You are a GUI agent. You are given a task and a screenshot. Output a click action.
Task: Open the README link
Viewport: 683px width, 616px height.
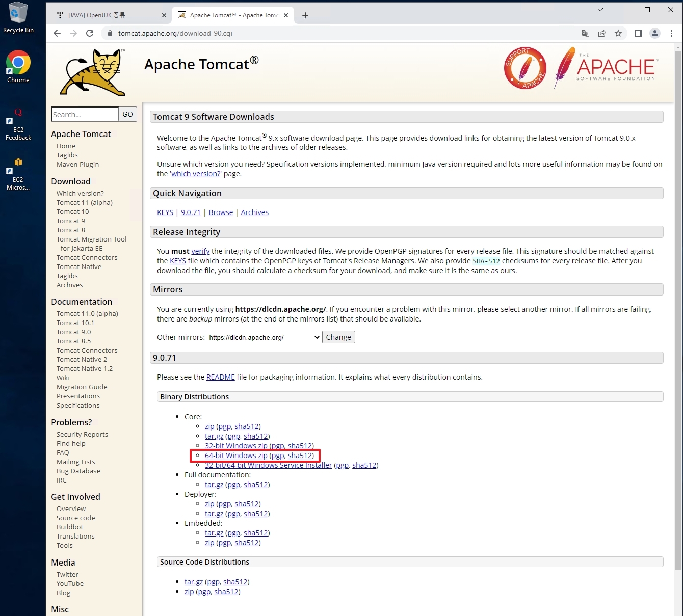coord(220,377)
